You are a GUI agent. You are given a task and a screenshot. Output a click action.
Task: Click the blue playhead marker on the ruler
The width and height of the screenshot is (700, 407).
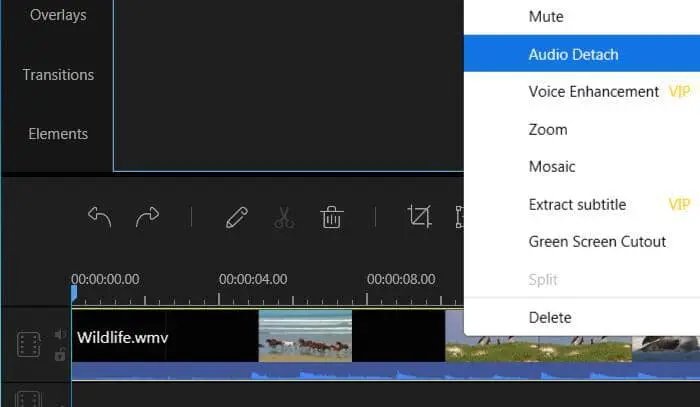[x=74, y=293]
